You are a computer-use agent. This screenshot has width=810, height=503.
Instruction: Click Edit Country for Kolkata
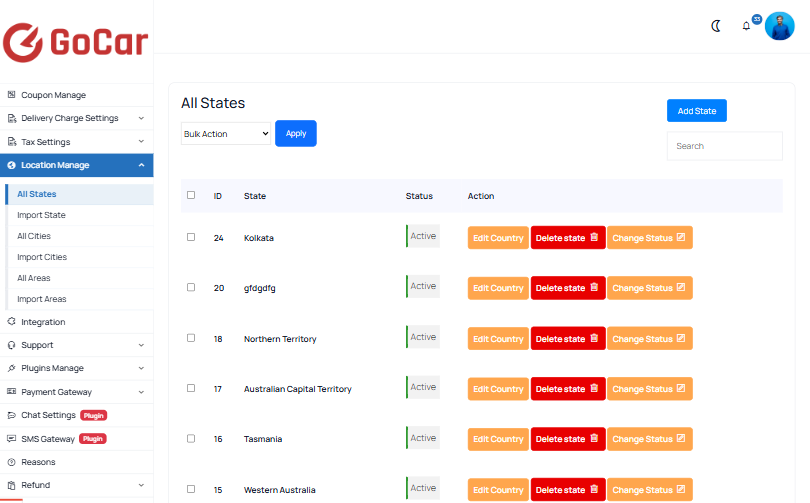click(498, 238)
